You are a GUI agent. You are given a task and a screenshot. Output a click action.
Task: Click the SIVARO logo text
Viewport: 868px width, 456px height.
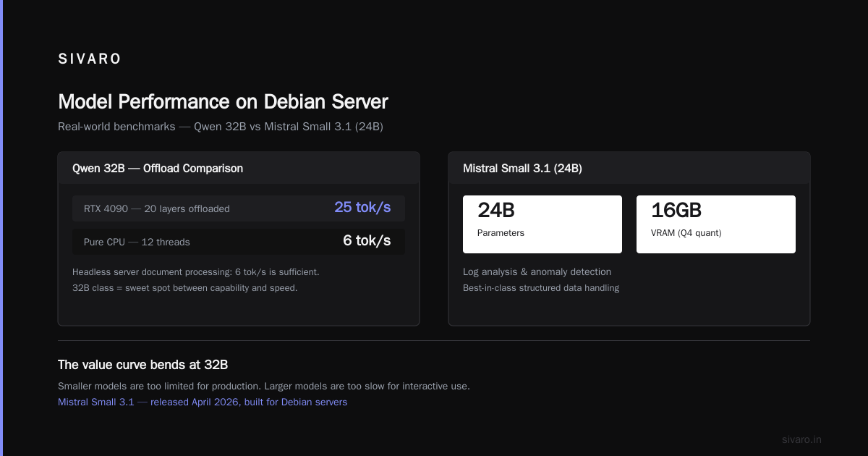click(x=90, y=59)
